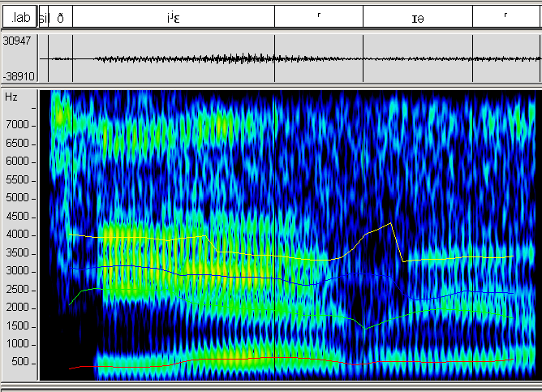Click the 500 frequency axis tick
542x392 pixels.
pyautogui.click(x=21, y=363)
